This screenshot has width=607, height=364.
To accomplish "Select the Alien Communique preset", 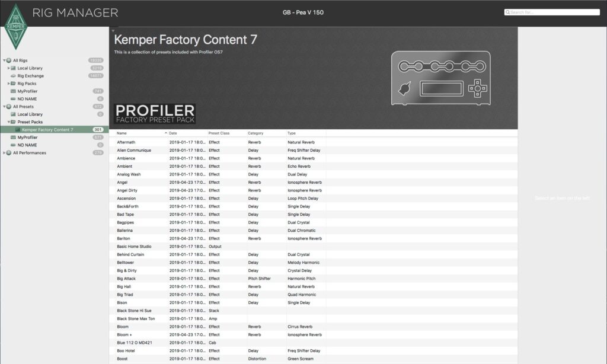I will [x=313, y=150].
